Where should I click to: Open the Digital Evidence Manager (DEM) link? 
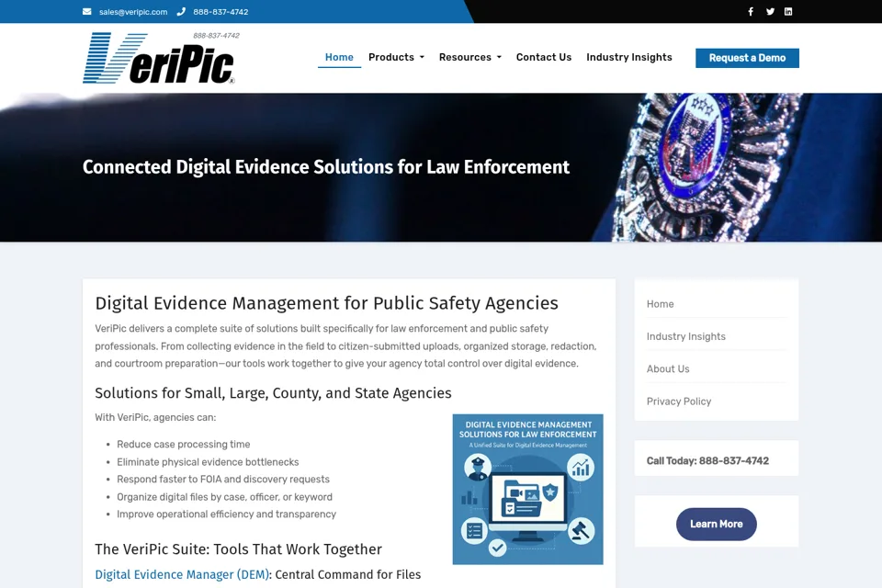click(182, 574)
